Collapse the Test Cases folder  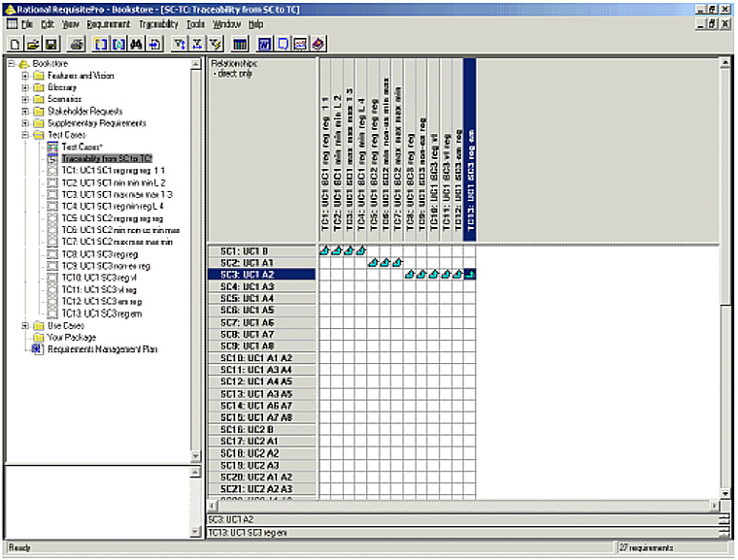(x=25, y=135)
